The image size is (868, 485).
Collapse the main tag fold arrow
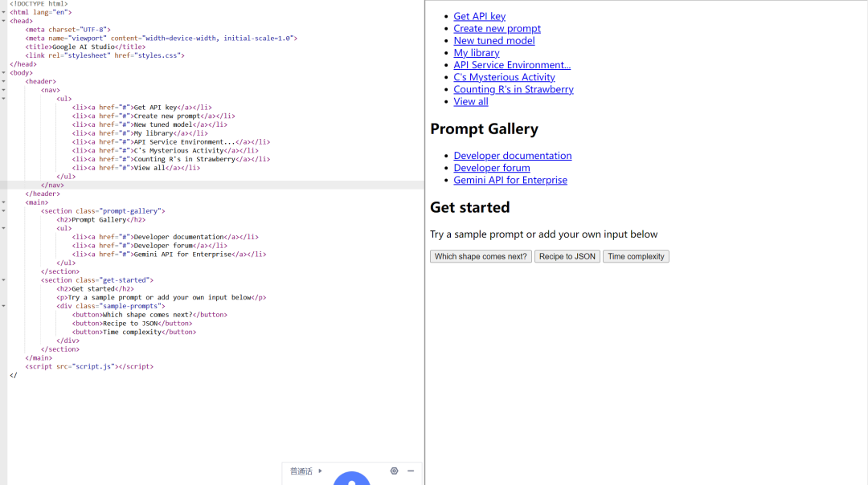point(3,202)
